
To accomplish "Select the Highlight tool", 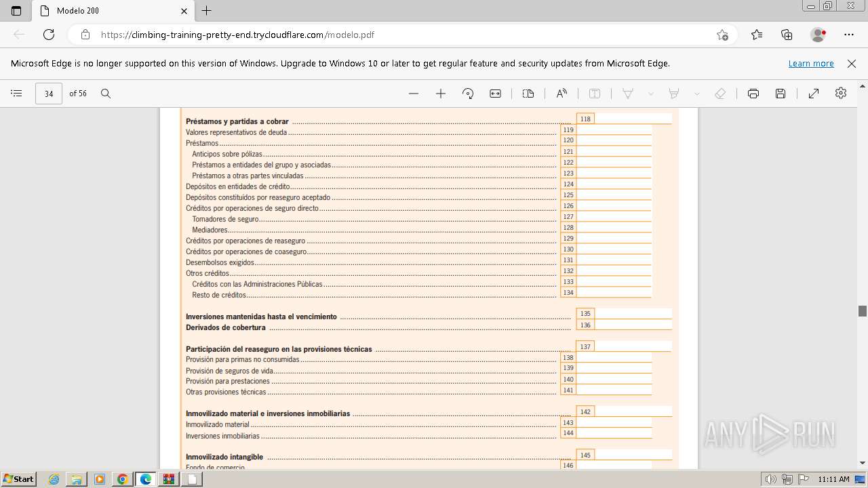I will [x=674, y=94].
